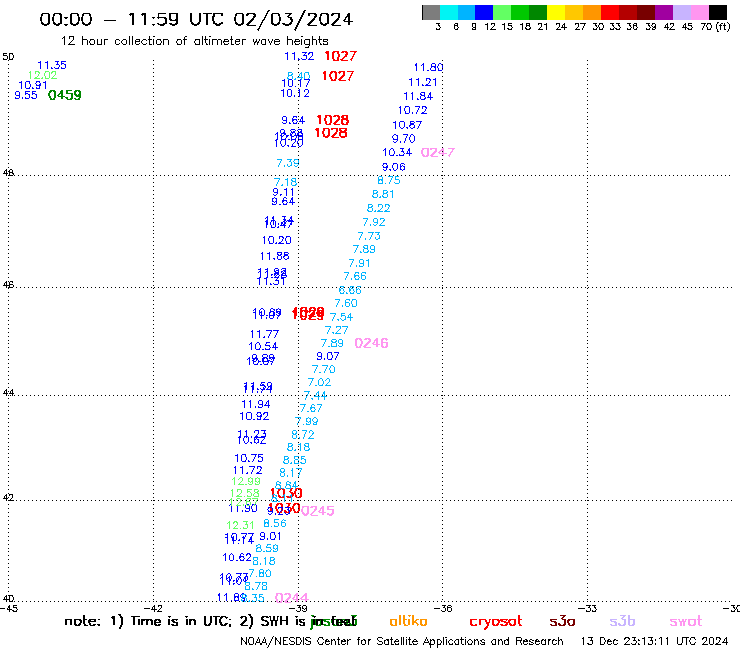Select the wave height reading '7.91'
Screen dimensions: 740x650
(360, 263)
